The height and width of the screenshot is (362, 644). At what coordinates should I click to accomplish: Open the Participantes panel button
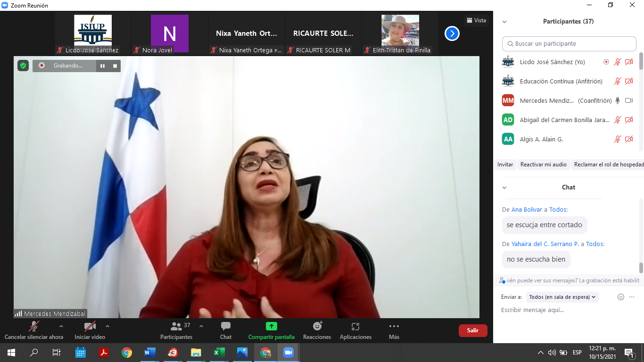176,330
